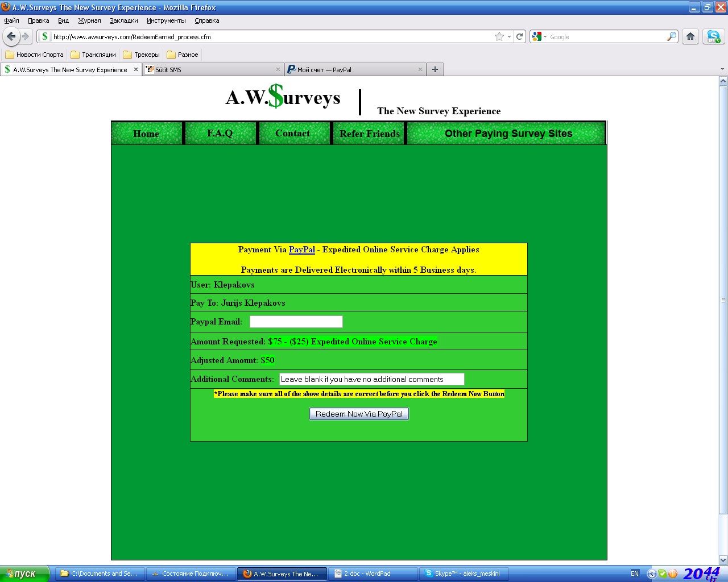
Task: Open the search engine selector dropdown
Action: click(545, 36)
